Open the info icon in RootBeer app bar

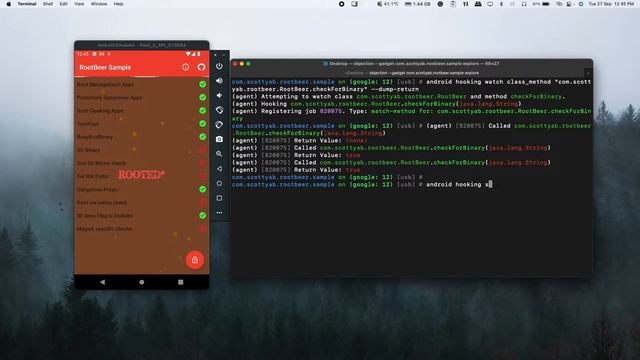[x=186, y=67]
